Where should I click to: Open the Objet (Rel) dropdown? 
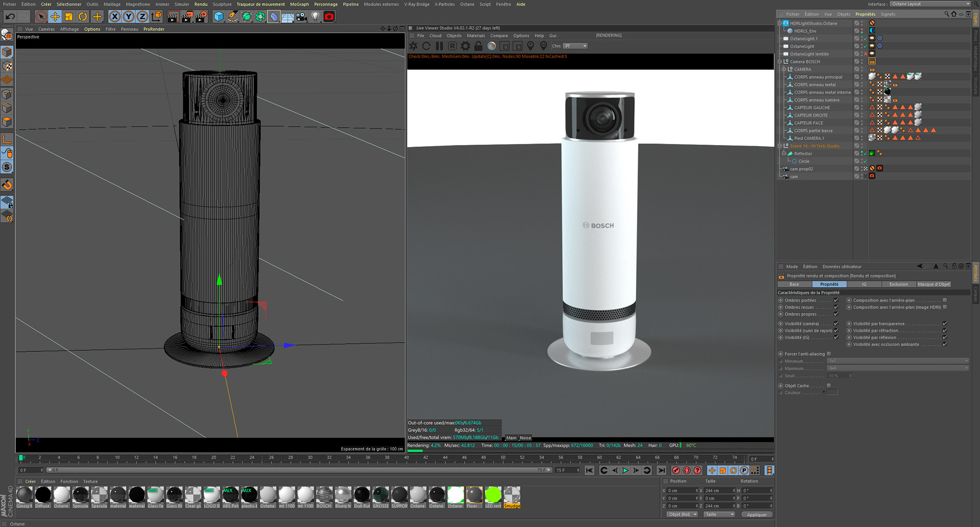(x=682, y=515)
